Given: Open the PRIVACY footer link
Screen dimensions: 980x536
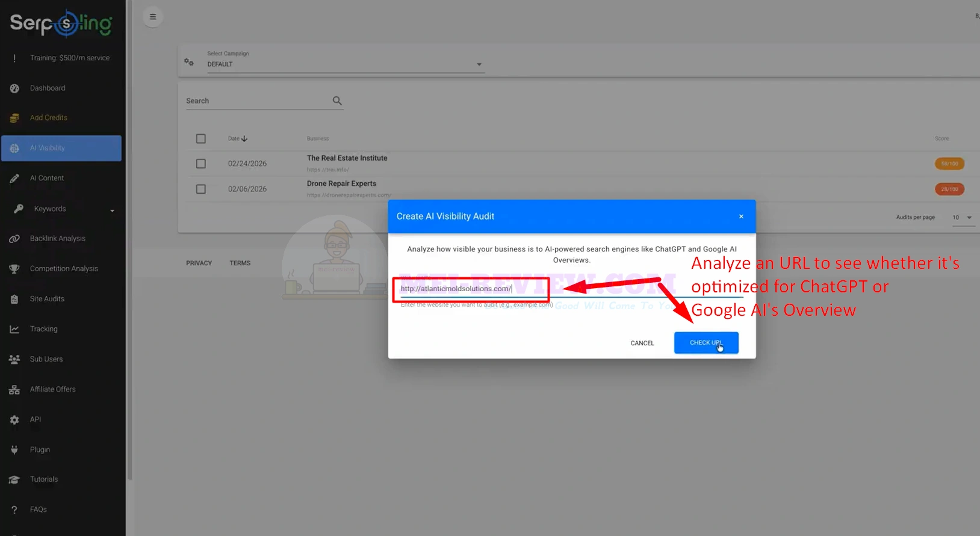Looking at the screenshot, I should click(199, 263).
